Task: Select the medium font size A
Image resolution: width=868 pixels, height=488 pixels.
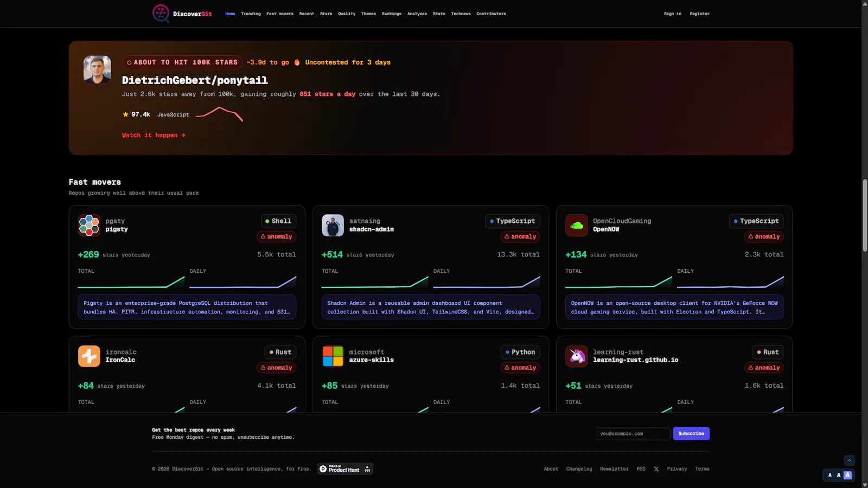Action: tap(839, 475)
